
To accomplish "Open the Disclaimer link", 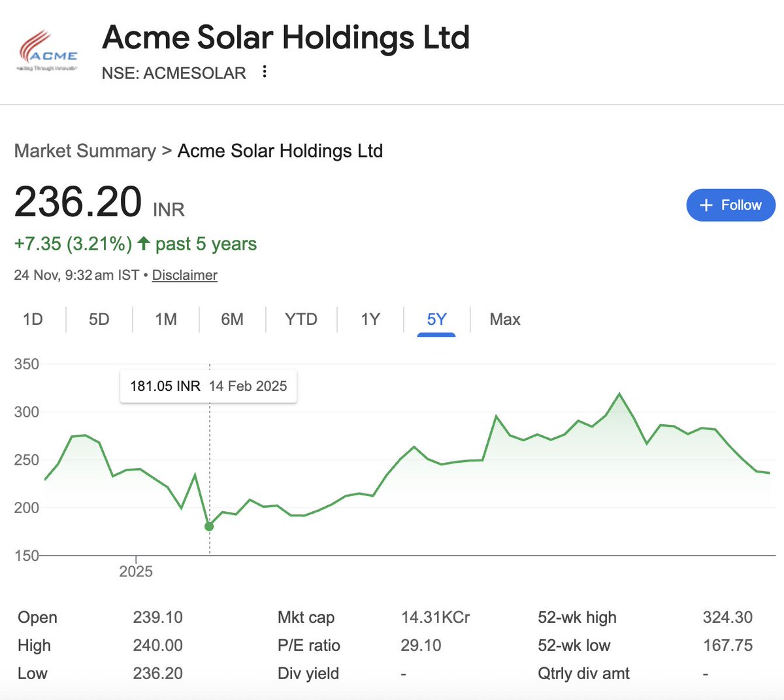I will (184, 275).
